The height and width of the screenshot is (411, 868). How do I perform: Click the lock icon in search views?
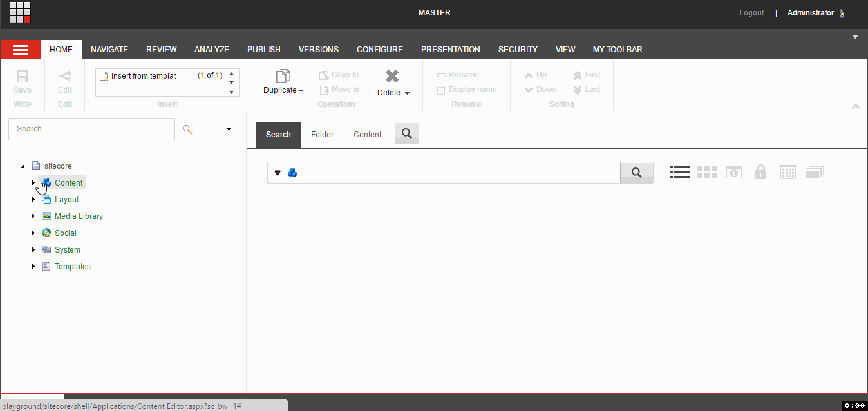(x=760, y=172)
